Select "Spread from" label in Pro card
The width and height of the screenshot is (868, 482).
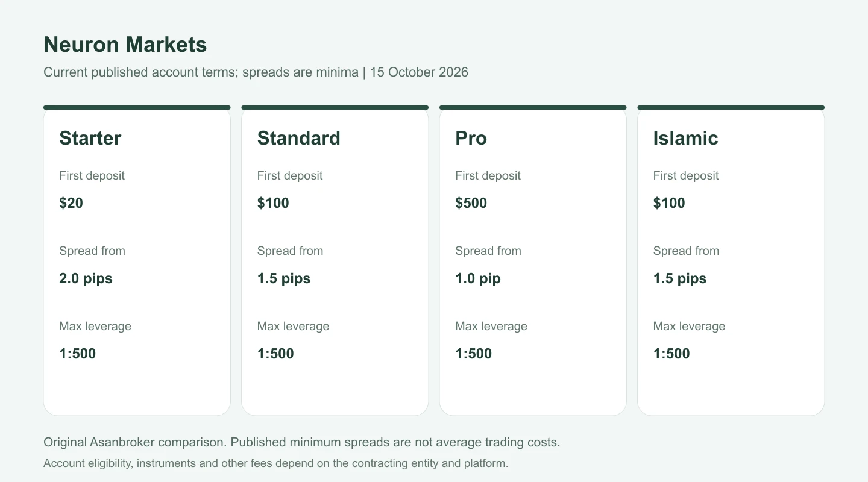[x=488, y=251]
